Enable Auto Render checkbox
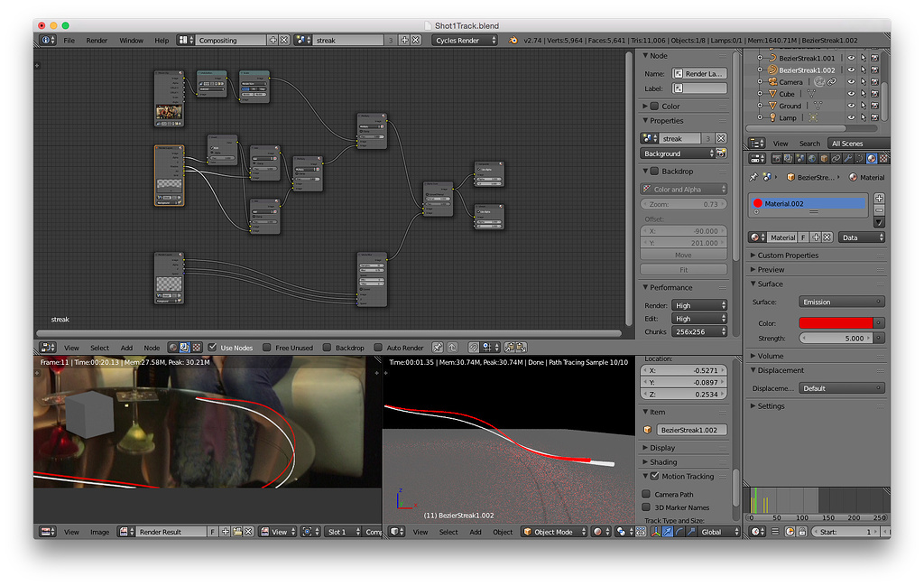 [x=378, y=348]
